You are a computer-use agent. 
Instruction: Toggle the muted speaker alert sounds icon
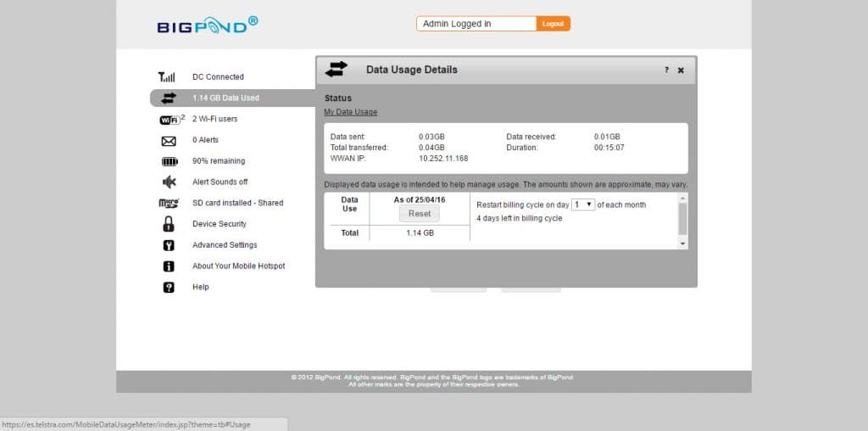click(169, 182)
